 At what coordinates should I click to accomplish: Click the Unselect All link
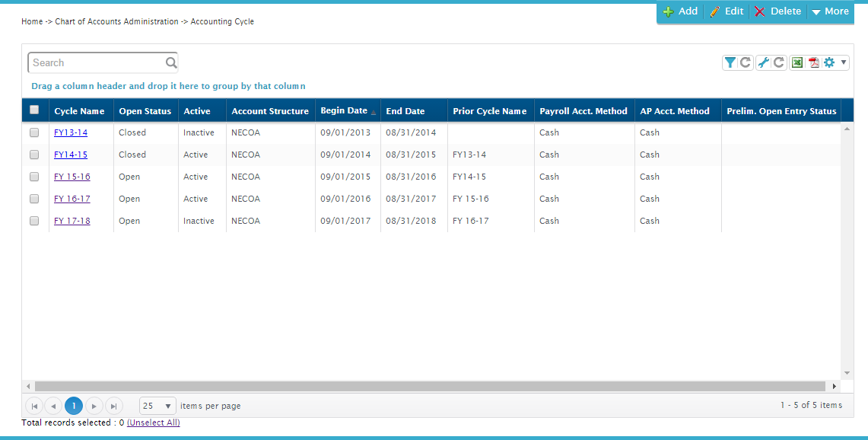click(x=154, y=422)
